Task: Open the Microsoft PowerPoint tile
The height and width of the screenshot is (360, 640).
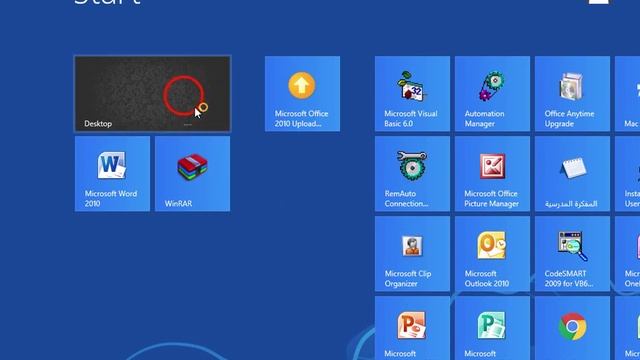Action: [412, 328]
